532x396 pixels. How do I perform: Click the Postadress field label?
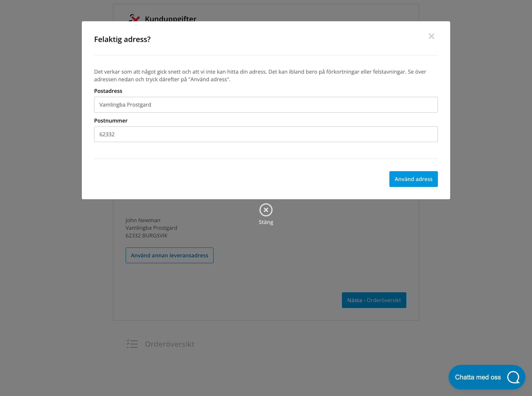108,91
